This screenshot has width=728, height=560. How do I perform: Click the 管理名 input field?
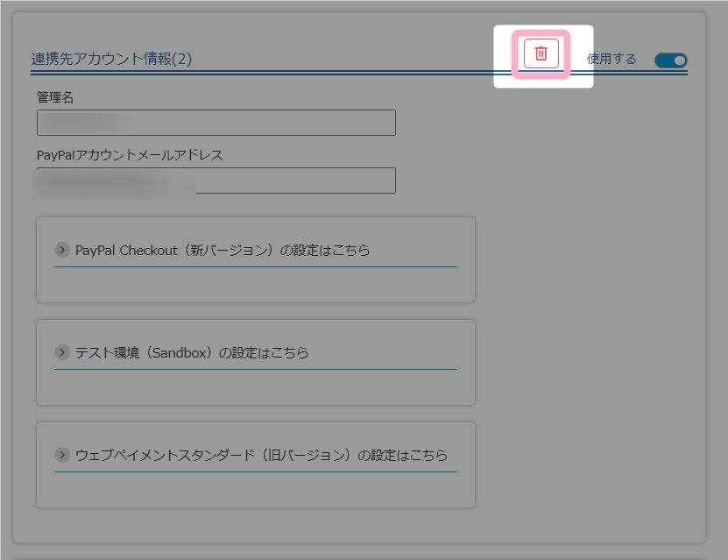[x=216, y=123]
